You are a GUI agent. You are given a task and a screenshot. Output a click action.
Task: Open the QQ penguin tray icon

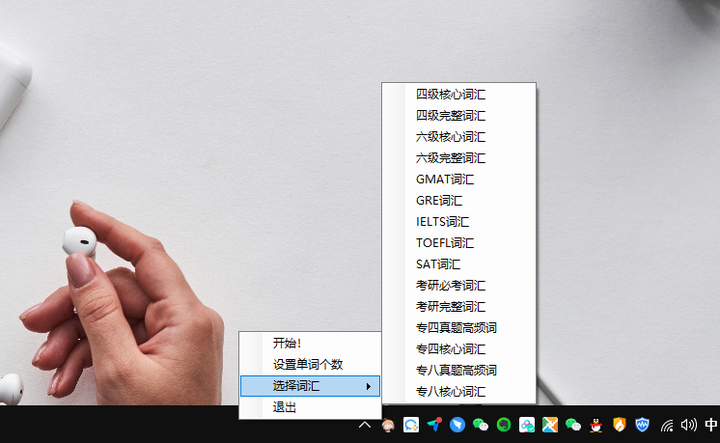[596, 425]
